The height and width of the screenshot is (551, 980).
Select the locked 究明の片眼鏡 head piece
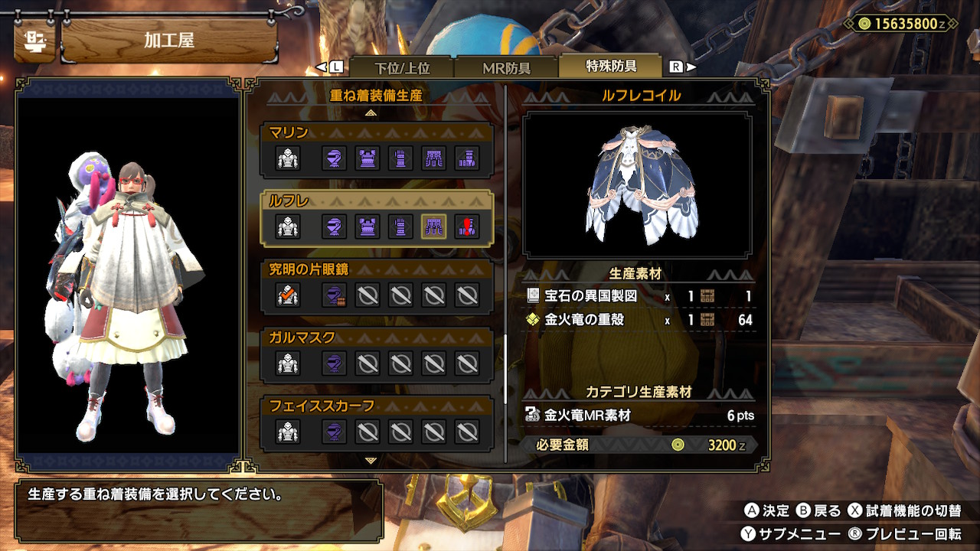click(x=334, y=295)
